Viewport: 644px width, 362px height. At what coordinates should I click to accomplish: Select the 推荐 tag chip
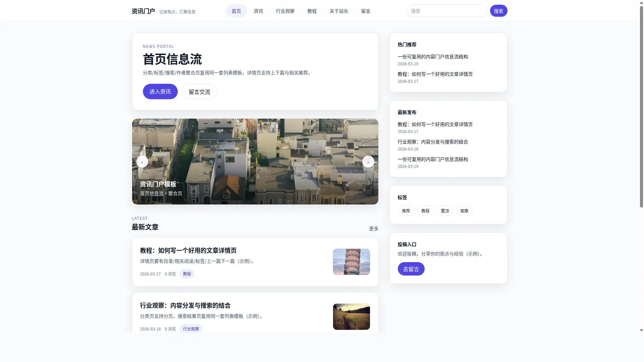click(406, 211)
